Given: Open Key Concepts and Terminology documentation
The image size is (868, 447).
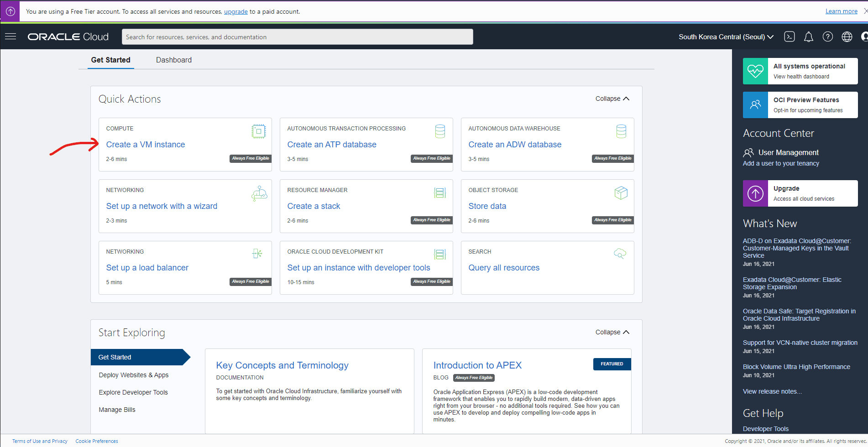Looking at the screenshot, I should pyautogui.click(x=282, y=365).
